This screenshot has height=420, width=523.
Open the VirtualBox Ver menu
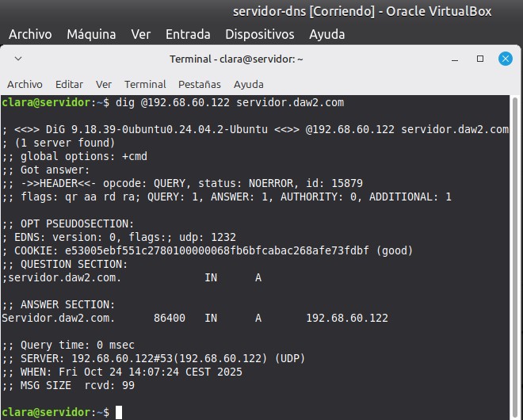141,34
